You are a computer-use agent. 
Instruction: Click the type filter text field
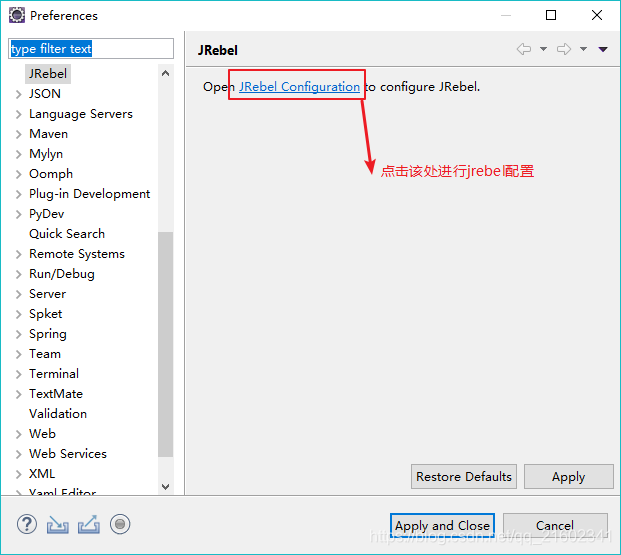point(91,49)
